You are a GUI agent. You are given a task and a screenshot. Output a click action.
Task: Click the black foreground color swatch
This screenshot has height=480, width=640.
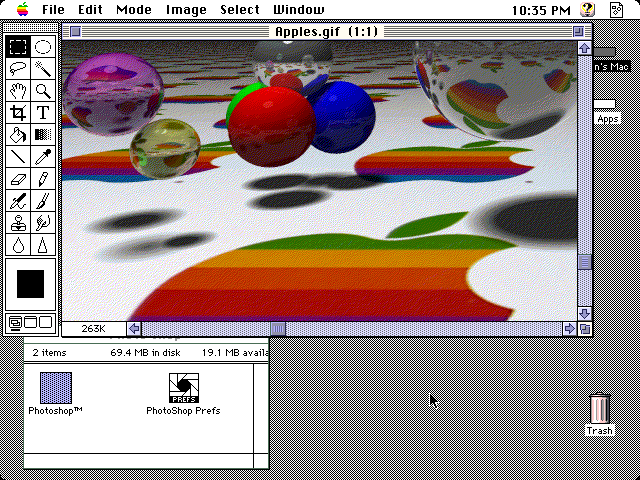pyautogui.click(x=30, y=284)
